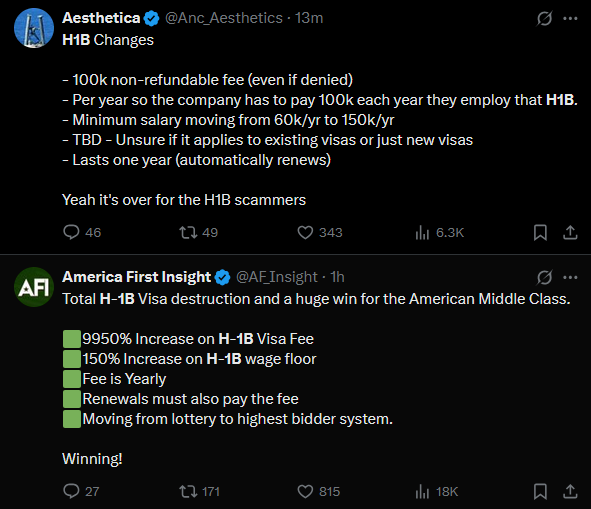Viewport: 591px width, 509px height.
Task: Share the America First Insight tweet
Action: click(x=570, y=491)
